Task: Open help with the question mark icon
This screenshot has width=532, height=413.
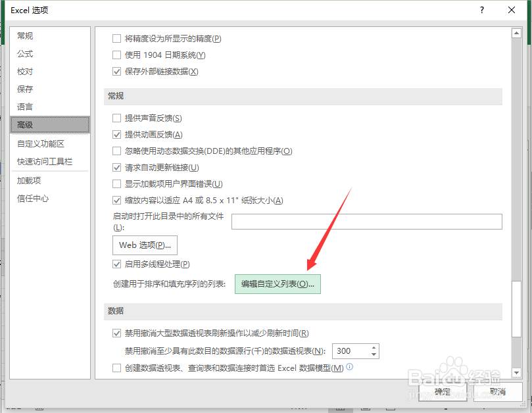Action: point(482,10)
